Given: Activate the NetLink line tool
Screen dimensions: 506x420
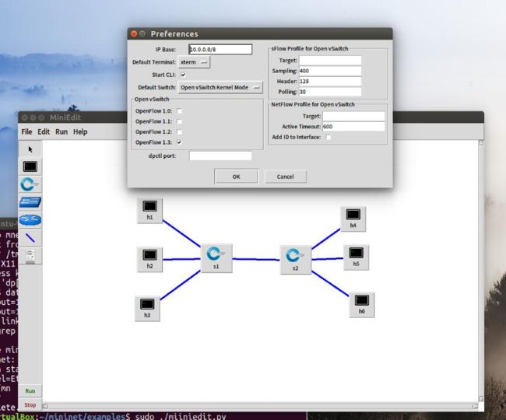Looking at the screenshot, I should 30,238.
